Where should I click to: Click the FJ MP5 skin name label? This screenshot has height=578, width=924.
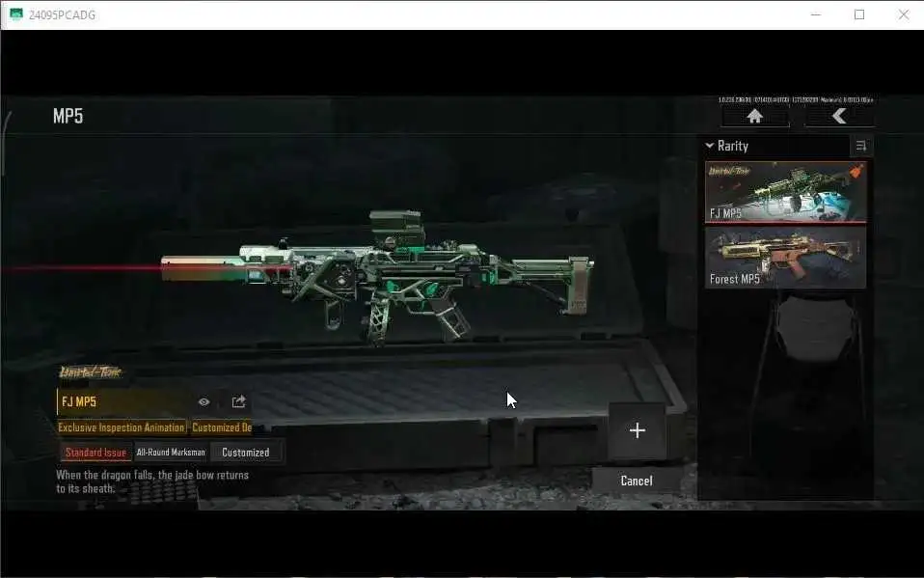pos(79,401)
